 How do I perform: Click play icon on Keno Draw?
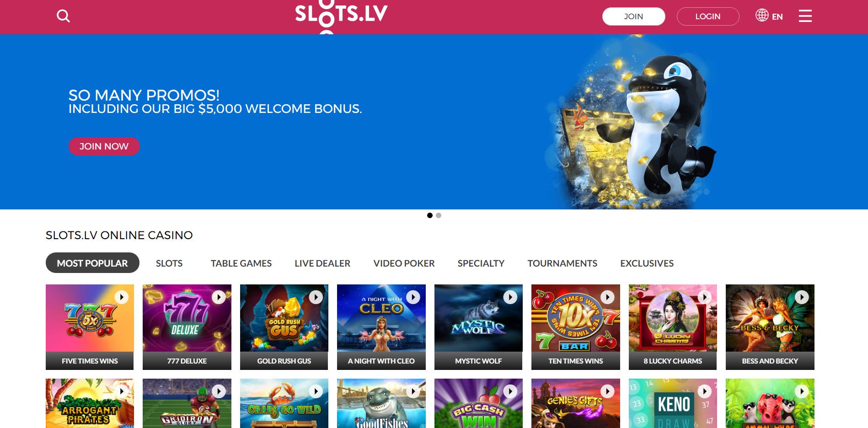[704, 391]
